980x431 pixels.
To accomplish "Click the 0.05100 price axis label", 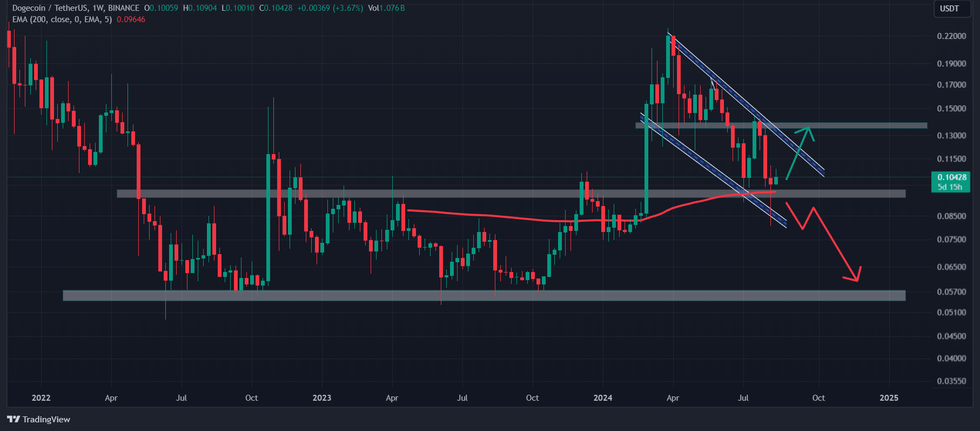I will pyautogui.click(x=951, y=313).
